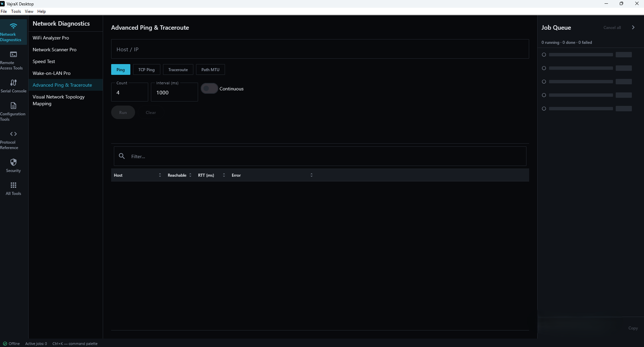Click the Filter search field
This screenshot has height=347, width=644.
click(x=320, y=156)
